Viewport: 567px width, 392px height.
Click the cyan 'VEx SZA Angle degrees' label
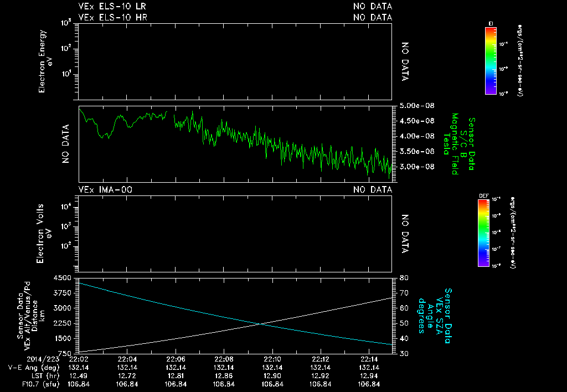[x=431, y=316]
